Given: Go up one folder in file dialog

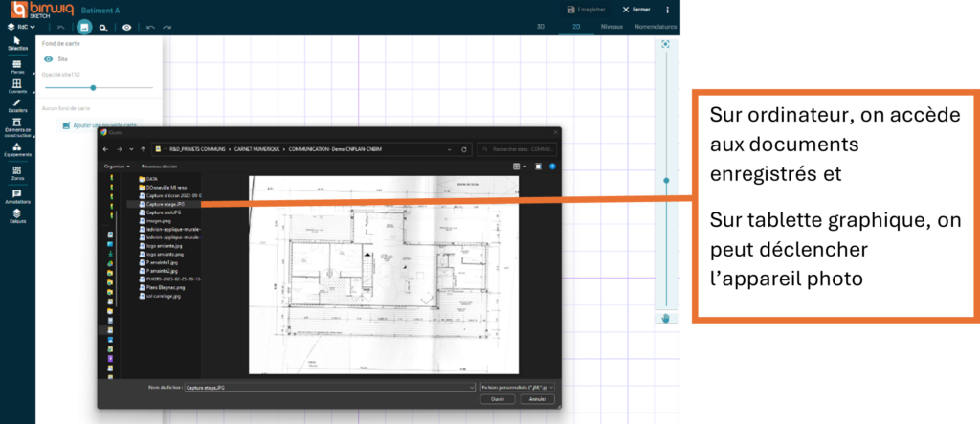Looking at the screenshot, I should (x=144, y=149).
